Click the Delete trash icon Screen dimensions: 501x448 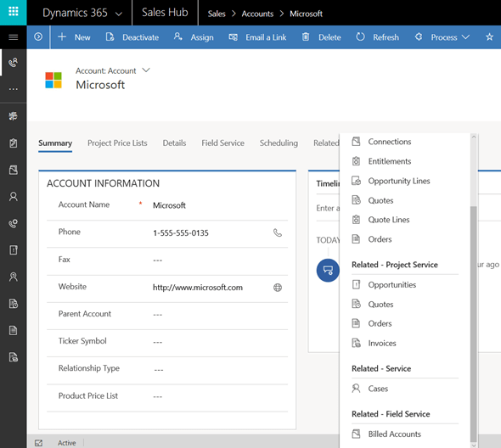306,37
